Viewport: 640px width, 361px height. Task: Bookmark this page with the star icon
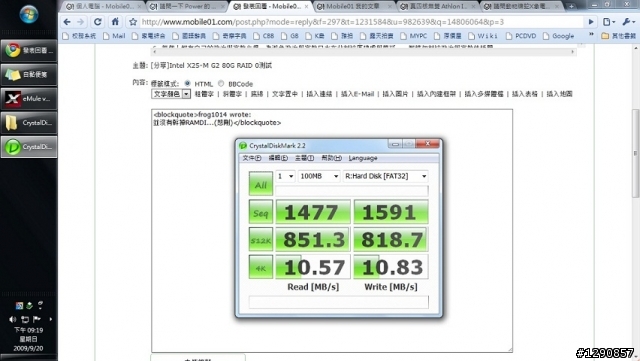133,22
